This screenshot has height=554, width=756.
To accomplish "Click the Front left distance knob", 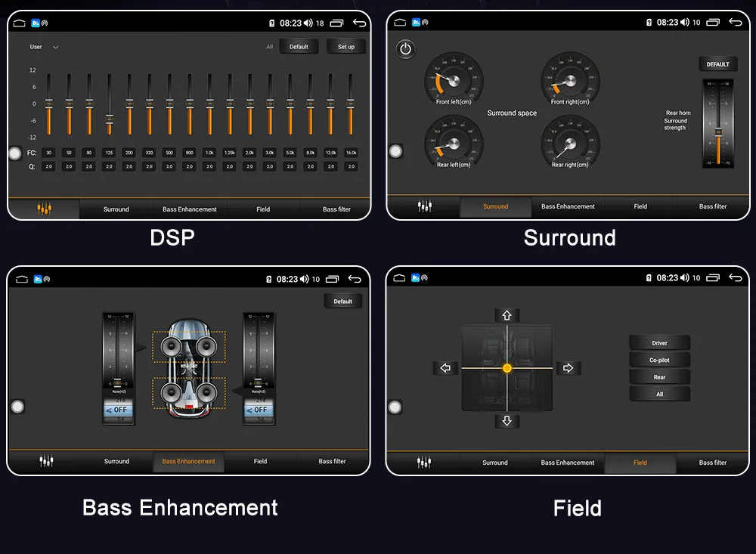I will (453, 80).
